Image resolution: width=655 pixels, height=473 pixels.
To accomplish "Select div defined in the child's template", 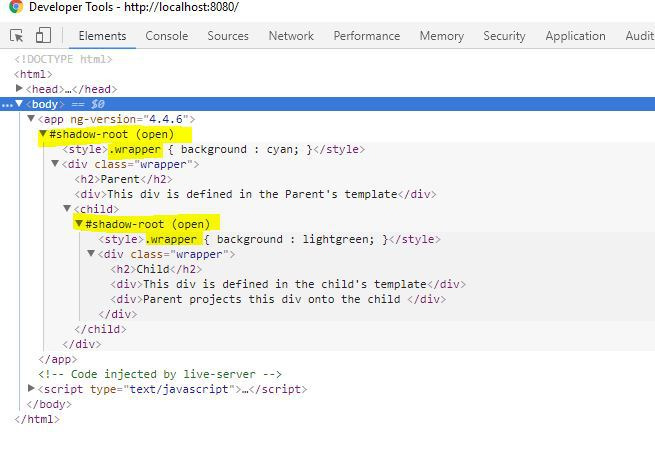I will (288, 284).
